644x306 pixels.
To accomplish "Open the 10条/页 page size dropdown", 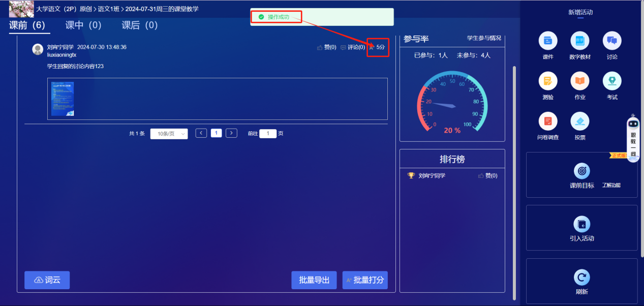I will click(x=168, y=133).
